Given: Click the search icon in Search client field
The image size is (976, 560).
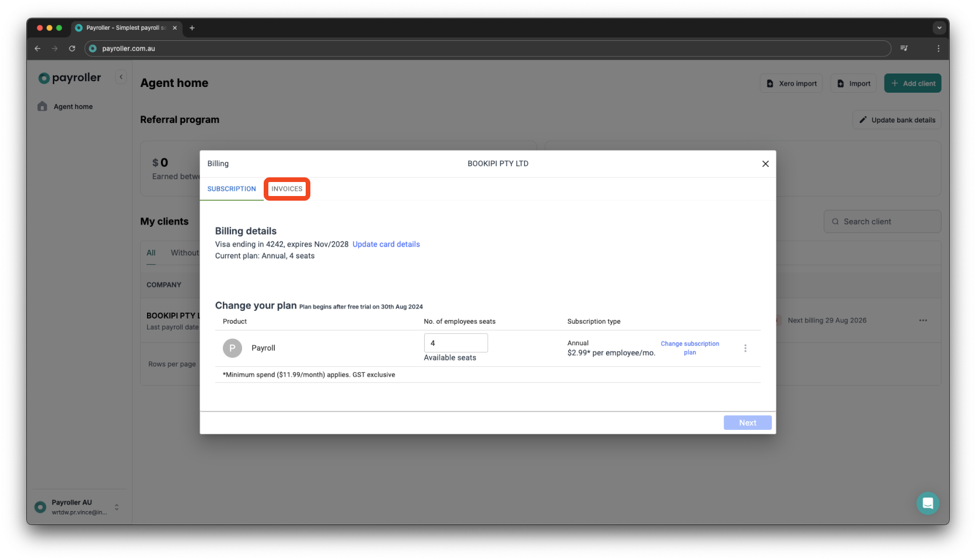Looking at the screenshot, I should tap(835, 221).
